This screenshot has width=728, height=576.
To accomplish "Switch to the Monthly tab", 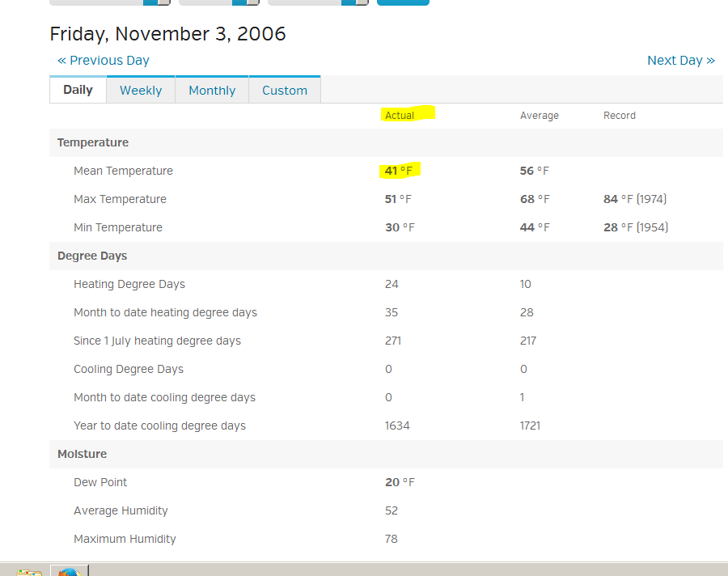I will (x=212, y=91).
